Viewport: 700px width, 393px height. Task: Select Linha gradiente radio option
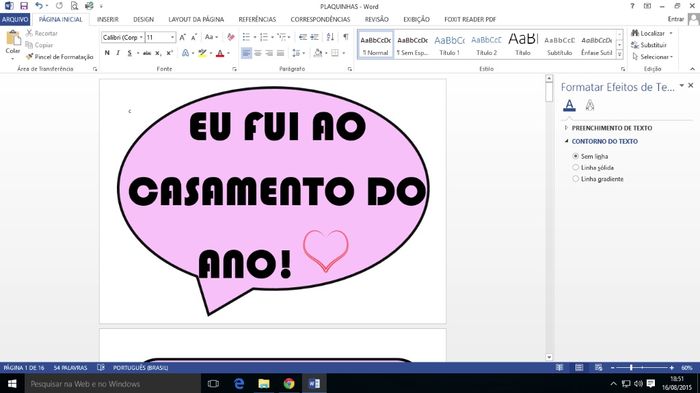pos(575,179)
